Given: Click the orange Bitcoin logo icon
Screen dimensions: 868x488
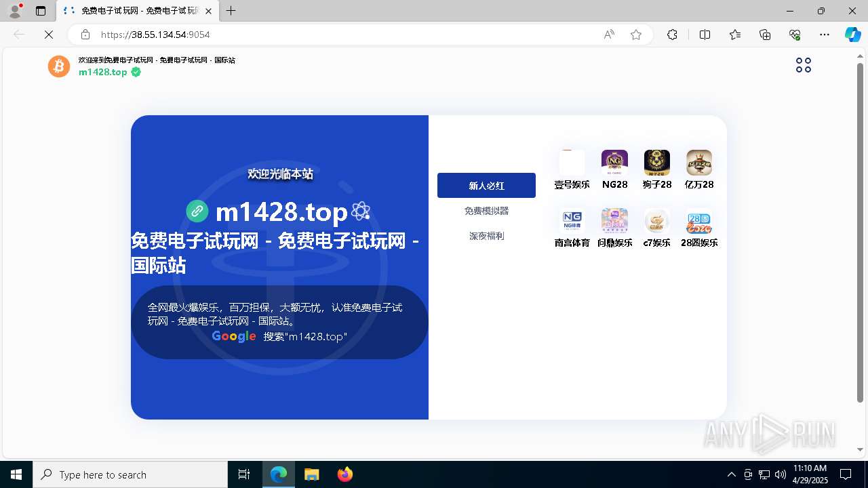Looking at the screenshot, I should click(x=59, y=66).
